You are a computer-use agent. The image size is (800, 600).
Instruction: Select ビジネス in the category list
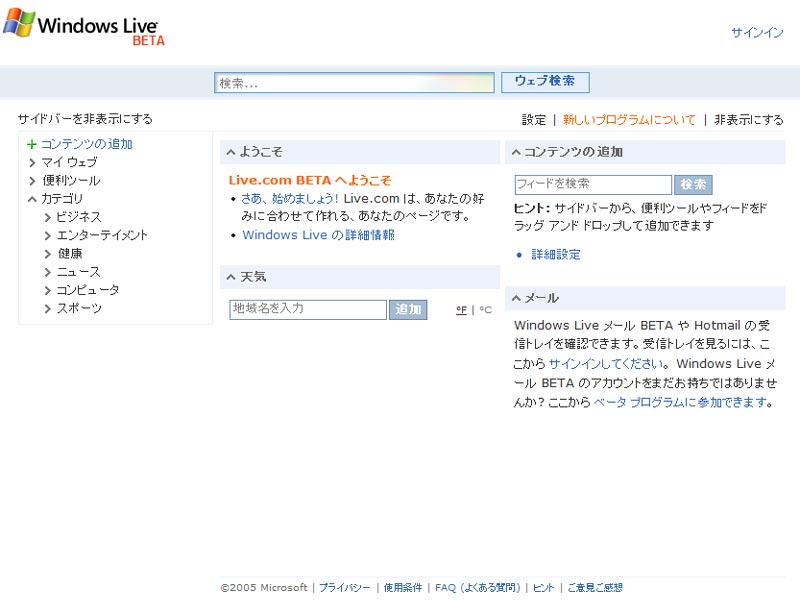pyautogui.click(x=79, y=217)
